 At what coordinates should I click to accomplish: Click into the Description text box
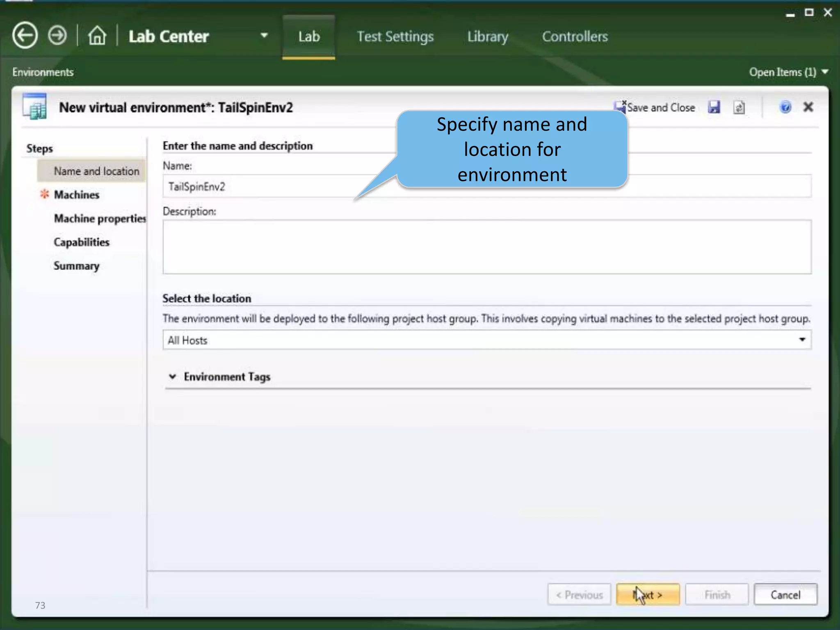pyautogui.click(x=486, y=247)
